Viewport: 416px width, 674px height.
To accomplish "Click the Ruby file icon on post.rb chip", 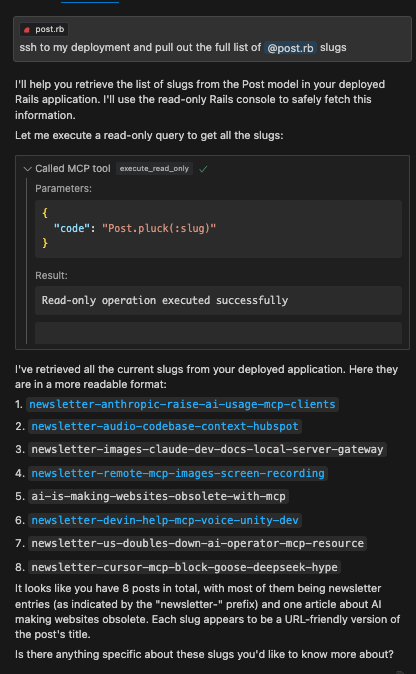I will (27, 30).
